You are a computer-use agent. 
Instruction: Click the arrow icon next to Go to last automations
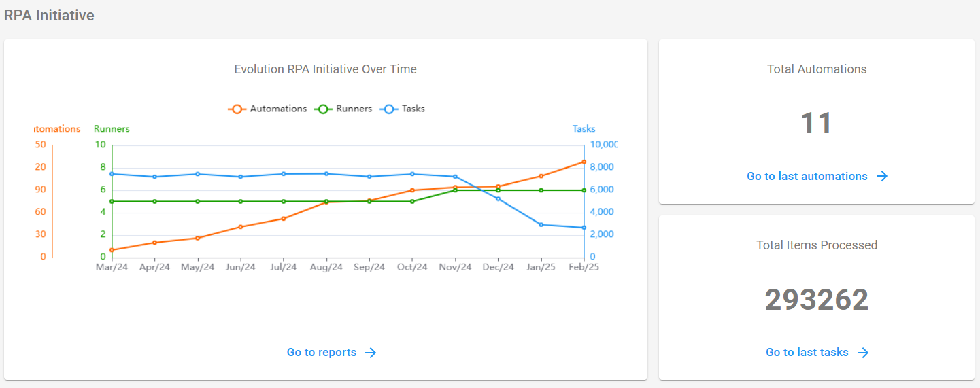coord(882,176)
